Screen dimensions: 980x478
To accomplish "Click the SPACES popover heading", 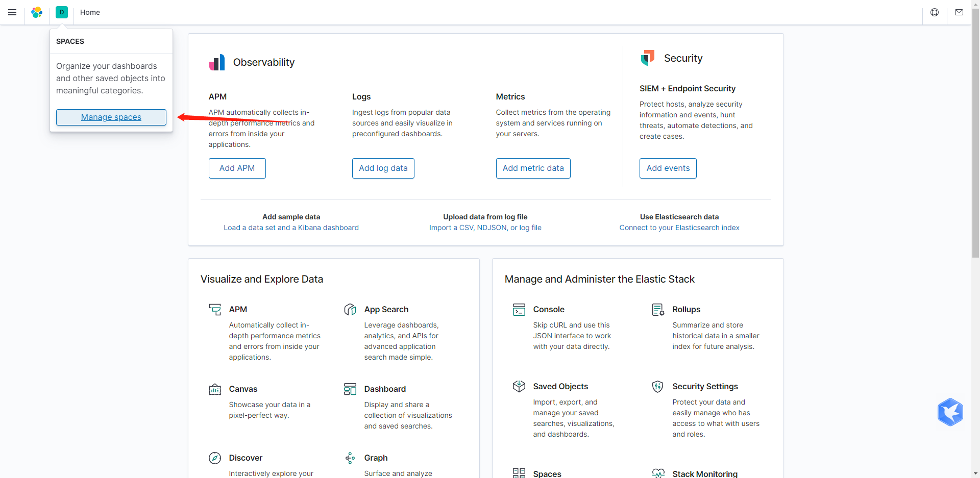I will point(70,41).
